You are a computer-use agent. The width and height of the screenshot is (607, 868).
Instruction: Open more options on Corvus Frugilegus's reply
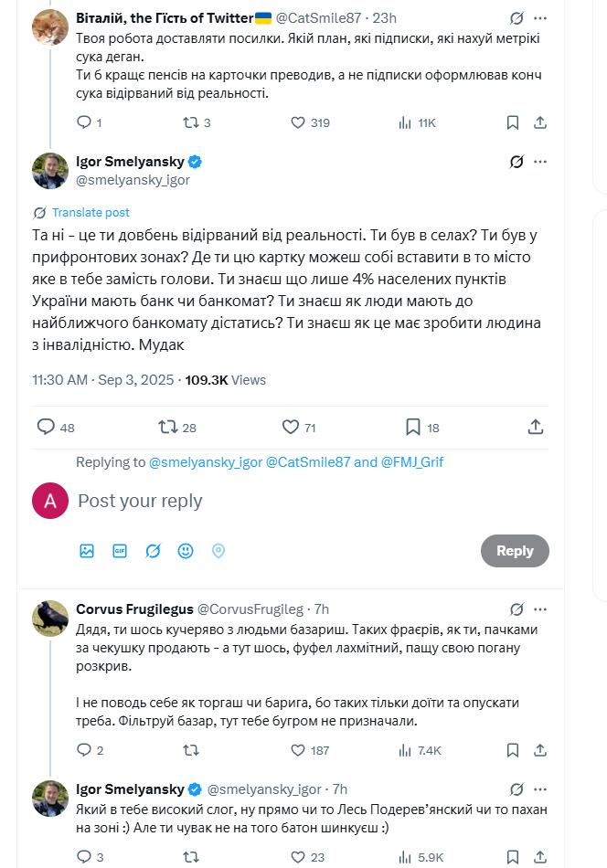click(540, 609)
